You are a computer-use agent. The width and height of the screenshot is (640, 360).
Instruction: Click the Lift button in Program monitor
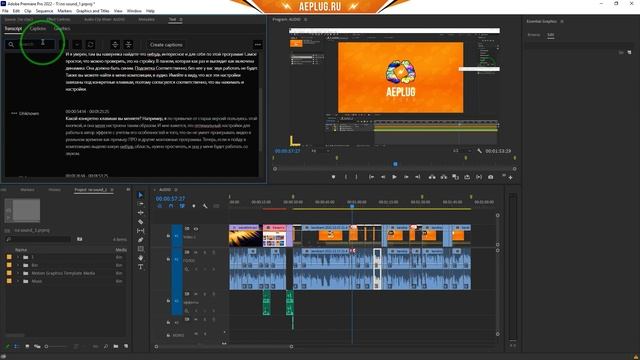[x=432, y=177]
